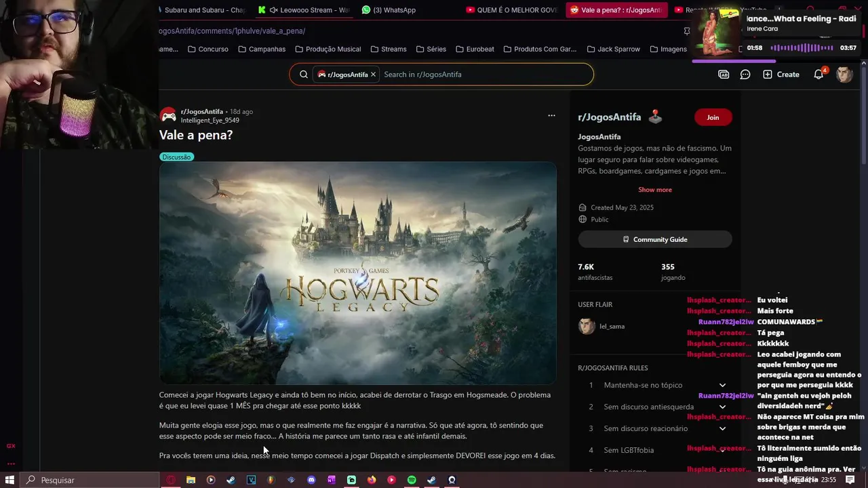Switch to QUEM É O MELHOR GOVE tab
The image size is (868, 488).
512,10
